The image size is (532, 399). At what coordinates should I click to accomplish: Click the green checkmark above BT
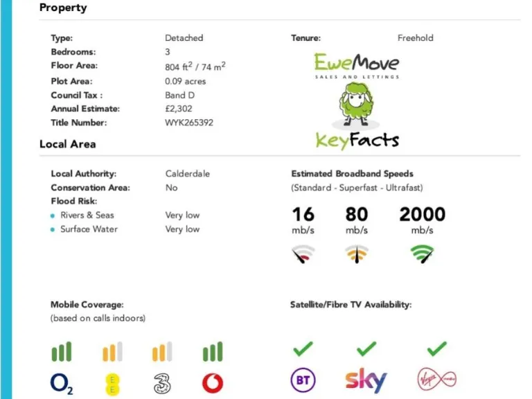(303, 348)
